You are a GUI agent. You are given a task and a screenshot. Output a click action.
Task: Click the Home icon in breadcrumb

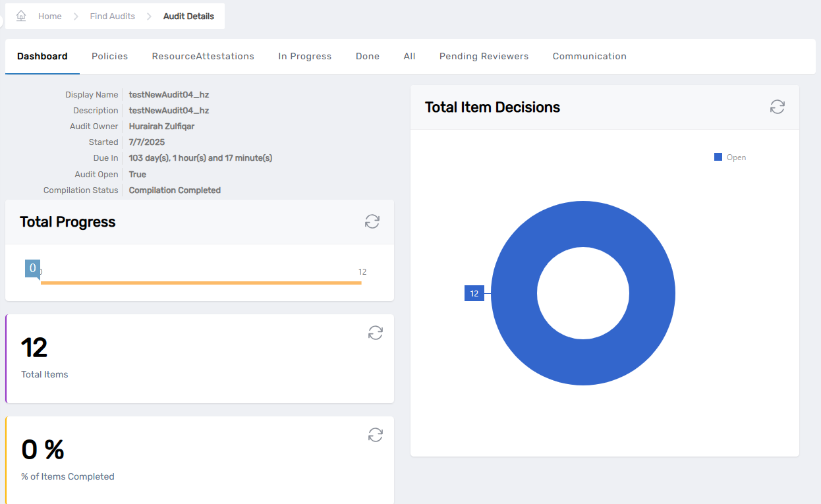point(21,16)
